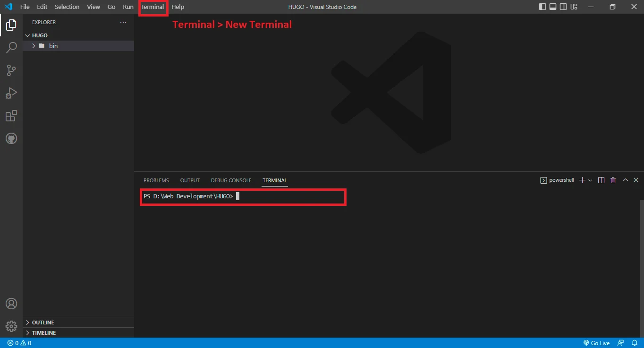Open the Run menu

coord(128,7)
